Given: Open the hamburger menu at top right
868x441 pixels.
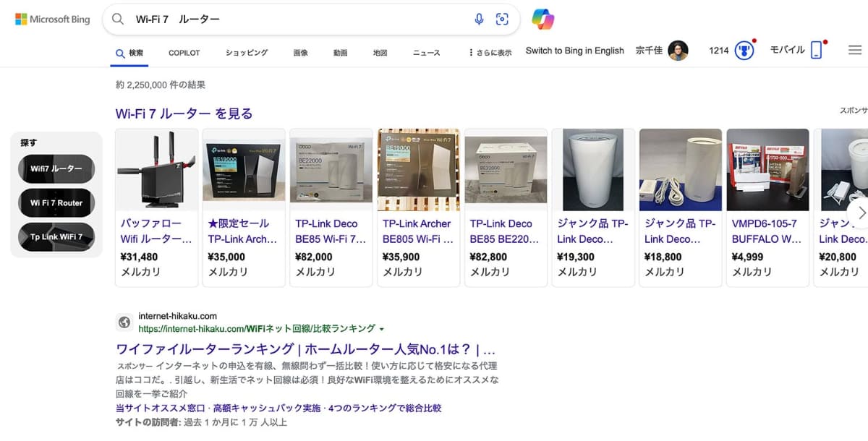Looking at the screenshot, I should coord(854,50).
